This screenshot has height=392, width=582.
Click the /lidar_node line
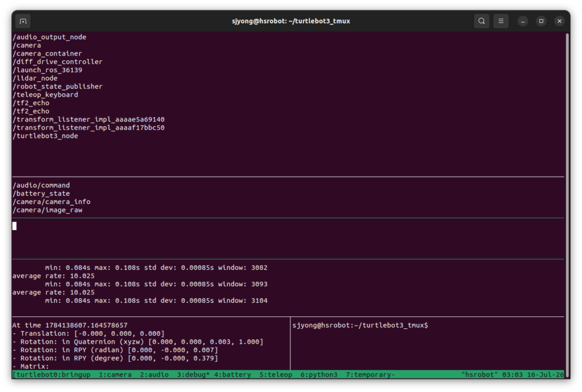pyautogui.click(x=35, y=78)
